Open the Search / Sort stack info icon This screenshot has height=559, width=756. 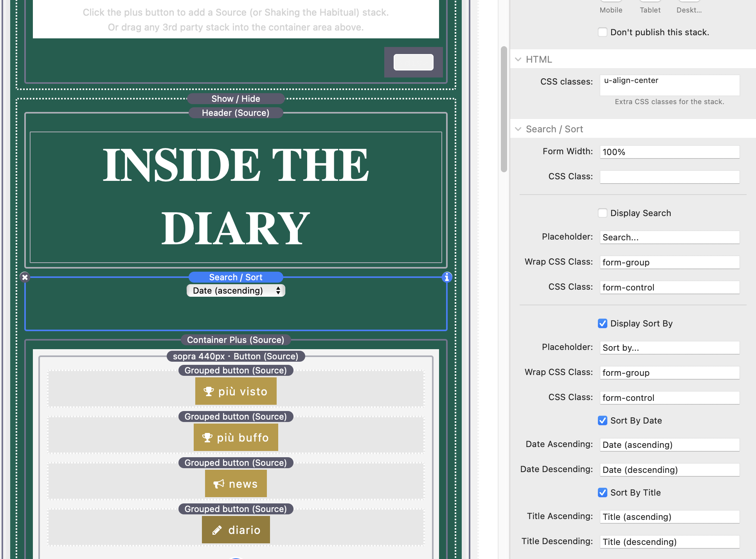pyautogui.click(x=447, y=278)
